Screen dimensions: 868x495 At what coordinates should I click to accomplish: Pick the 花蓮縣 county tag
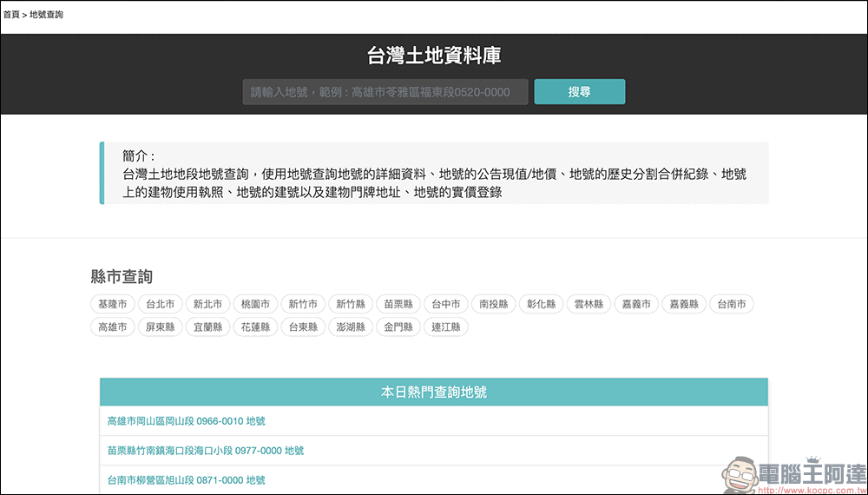255,327
